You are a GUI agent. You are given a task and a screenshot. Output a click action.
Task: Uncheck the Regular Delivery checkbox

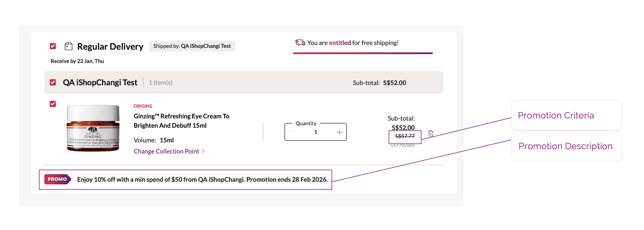click(53, 46)
